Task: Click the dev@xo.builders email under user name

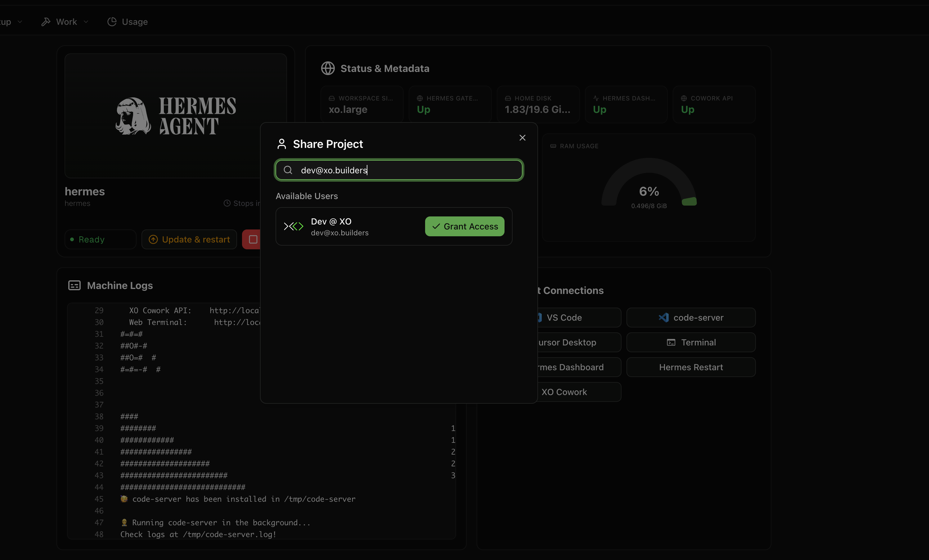Action: coord(339,233)
